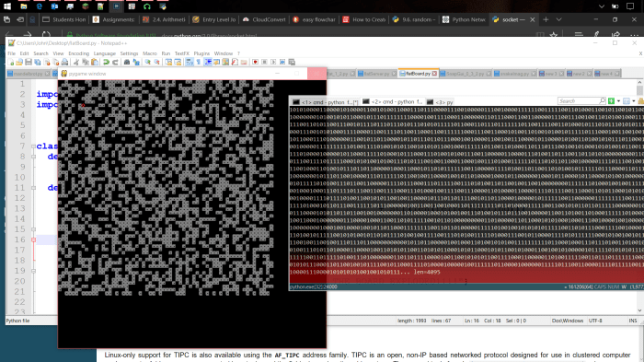The height and width of the screenshot is (362, 644).
Task: Click the green Undo arrow icon
Action: [106, 62]
